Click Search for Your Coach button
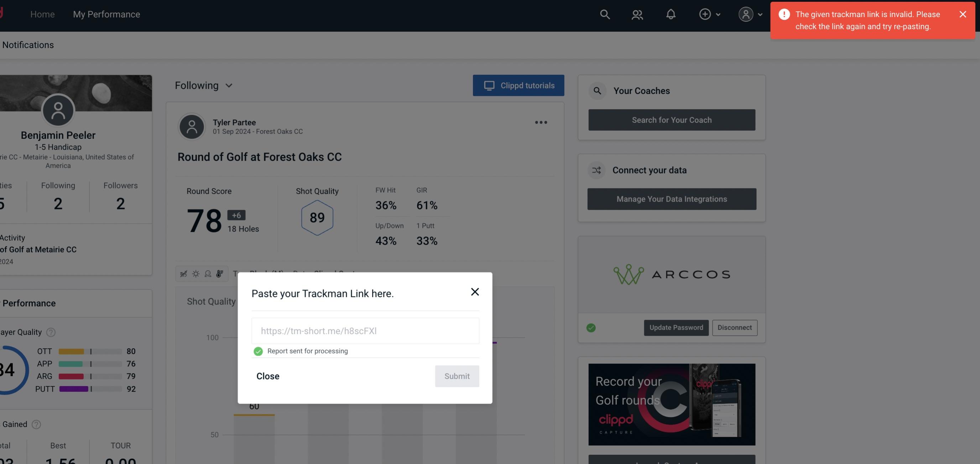The image size is (980, 464). 672,120
